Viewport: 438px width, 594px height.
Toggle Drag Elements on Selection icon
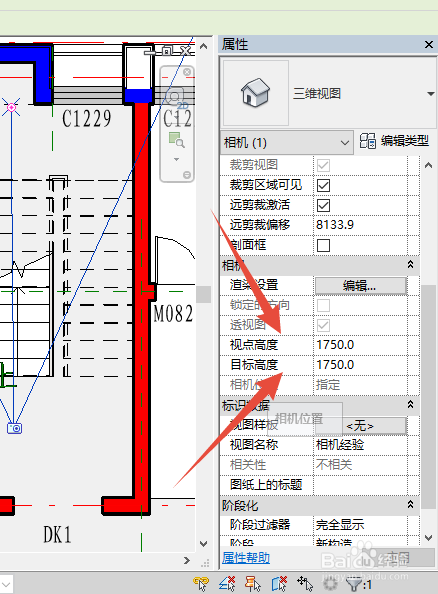(305, 584)
